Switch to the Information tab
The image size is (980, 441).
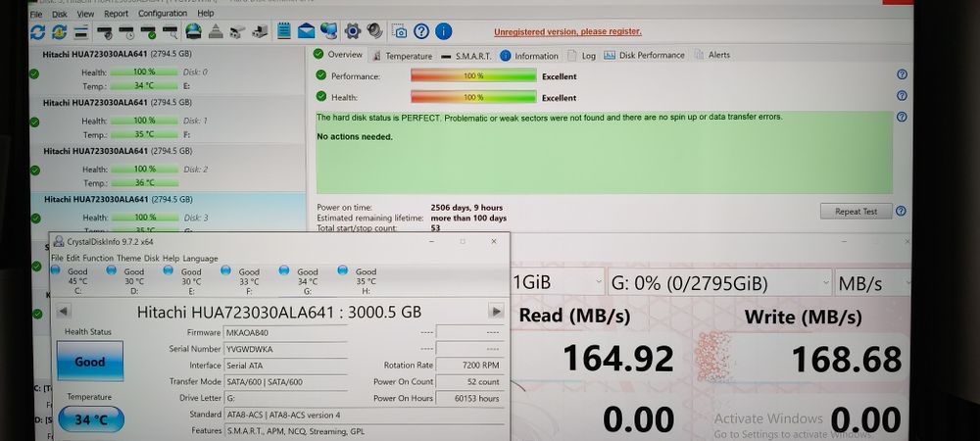[529, 56]
